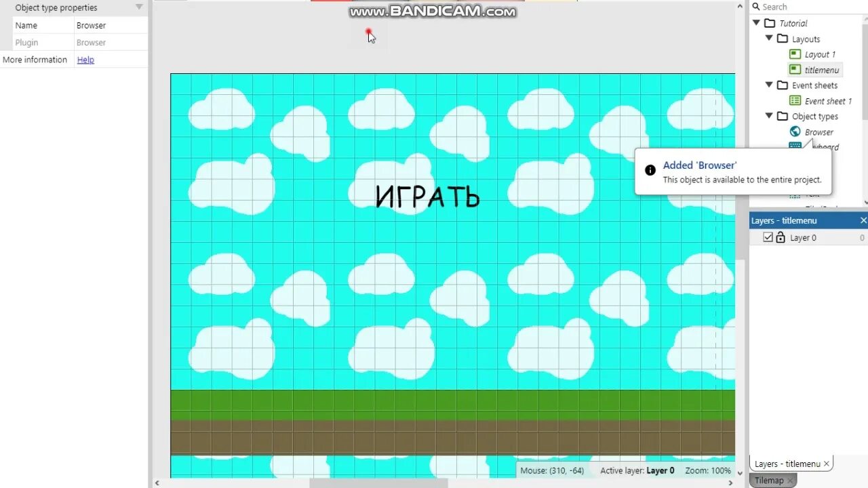This screenshot has width=868, height=488.
Task: Click the lock icon on Layer 0
Action: tap(781, 237)
